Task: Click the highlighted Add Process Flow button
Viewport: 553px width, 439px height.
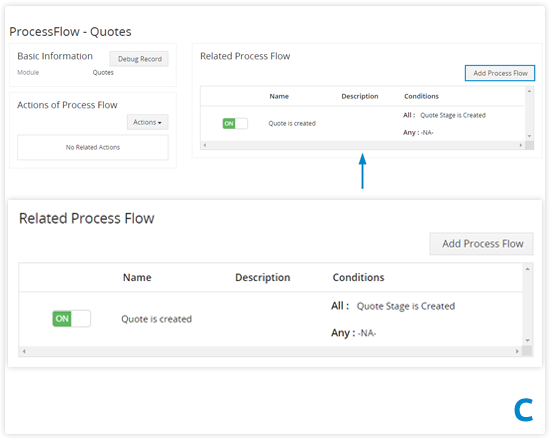Action: coord(500,73)
